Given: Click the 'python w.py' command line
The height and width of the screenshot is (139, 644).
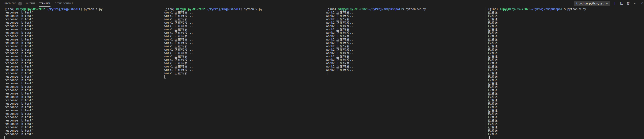Looking at the screenshot, I should click(x=253, y=9).
